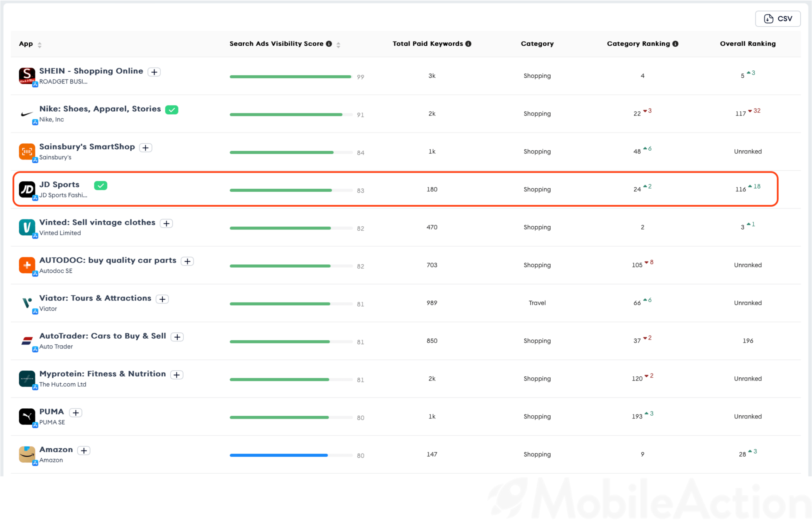Click the PUMA app icon
This screenshot has width=812, height=520.
coord(27,416)
